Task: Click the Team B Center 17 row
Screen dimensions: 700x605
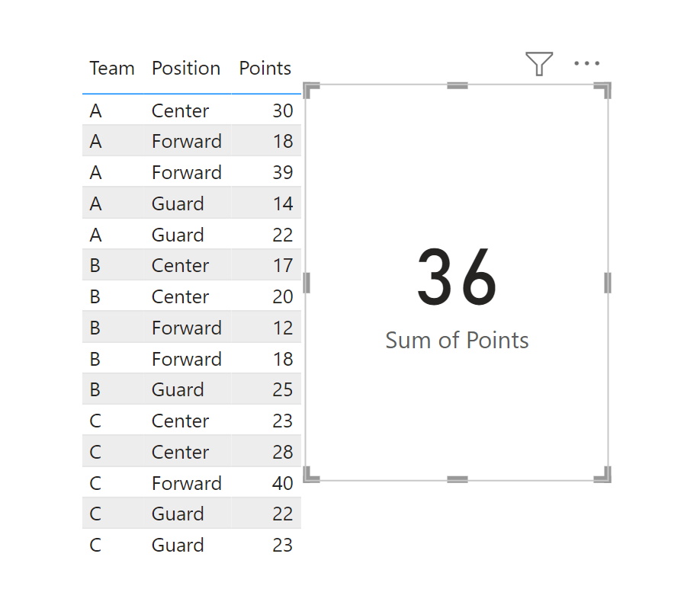Action: pos(191,265)
